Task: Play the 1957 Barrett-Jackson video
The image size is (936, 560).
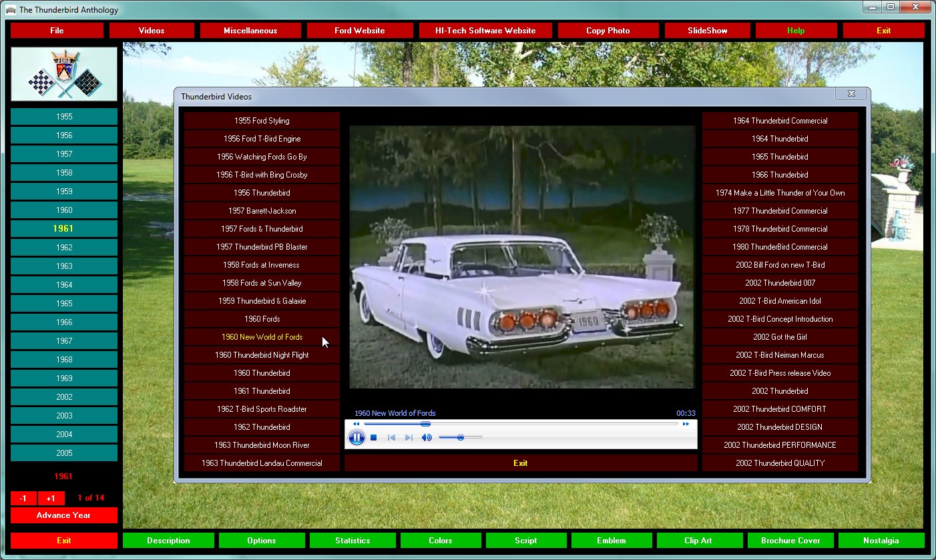Action: [262, 211]
